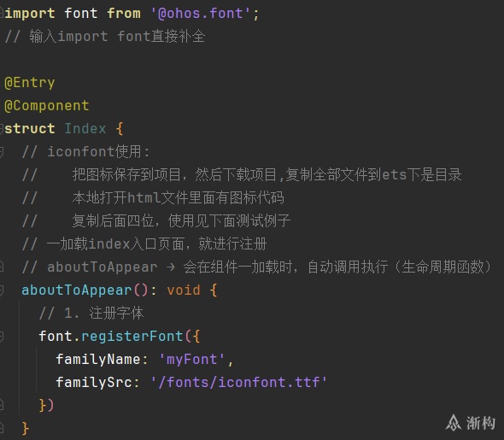The image size is (504, 440).
Task: Click the Index struct name
Action: 85,128
